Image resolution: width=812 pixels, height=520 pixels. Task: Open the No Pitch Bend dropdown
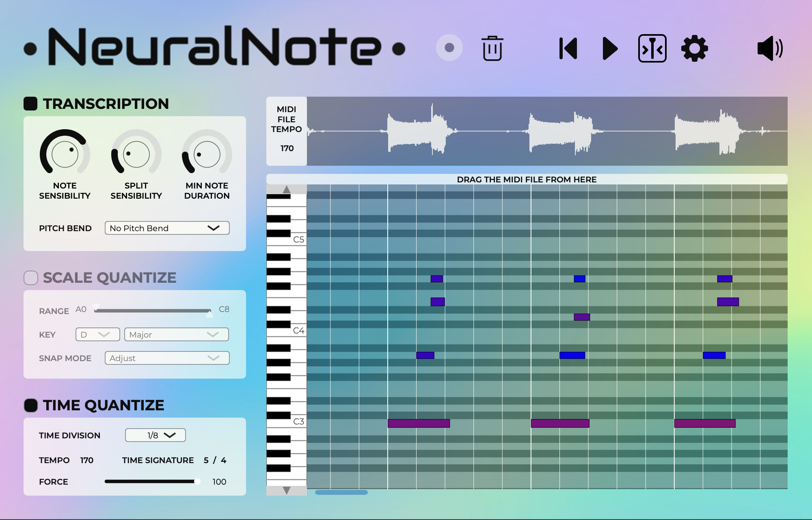point(167,228)
